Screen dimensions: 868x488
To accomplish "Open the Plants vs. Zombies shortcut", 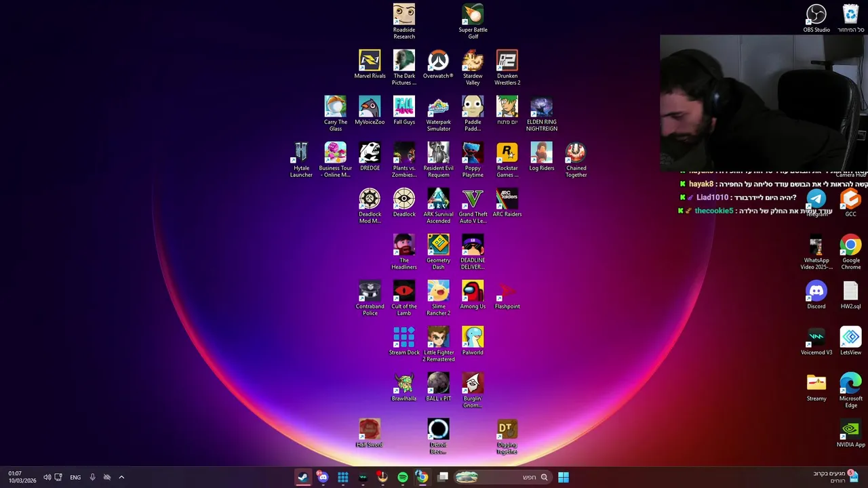I will click(404, 159).
